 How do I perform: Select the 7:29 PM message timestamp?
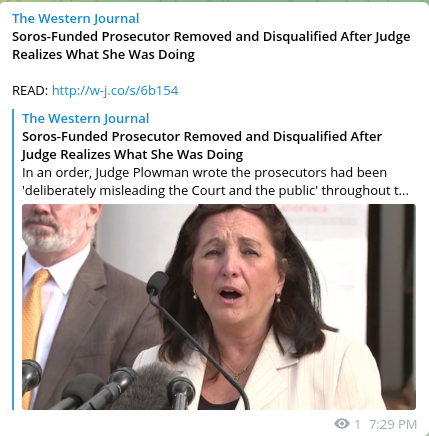pyautogui.click(x=393, y=425)
